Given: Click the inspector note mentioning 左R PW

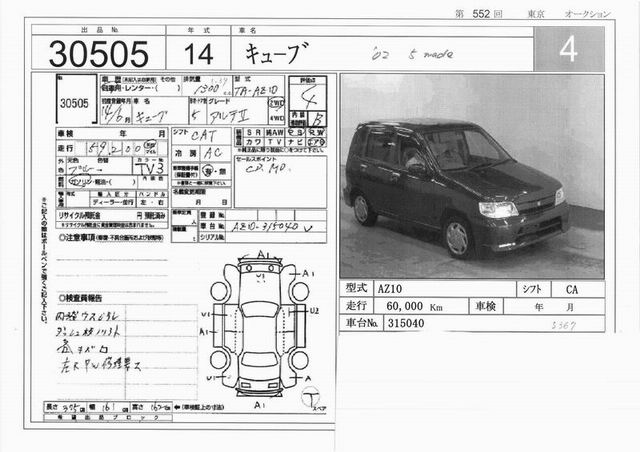Looking at the screenshot, I should pos(100,365).
